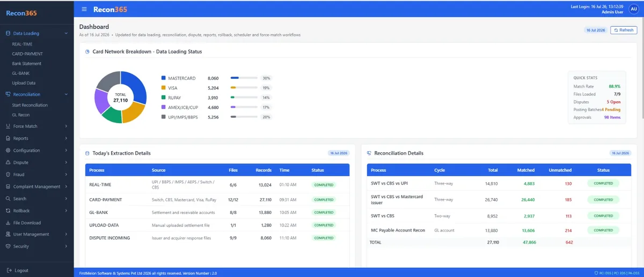This screenshot has width=644, height=277.
Task: Click COMPLETED status for GL-BANK row
Action: pos(324,213)
